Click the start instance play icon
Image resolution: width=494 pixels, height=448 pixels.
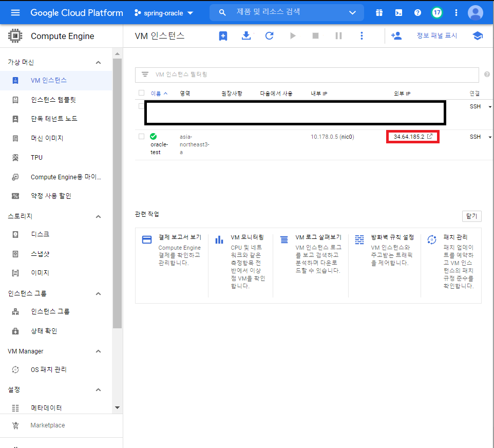click(293, 35)
